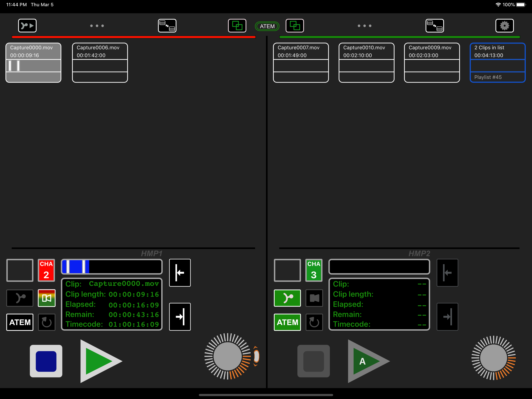The width and height of the screenshot is (532, 399).
Task: Select CHA 2 channel button
Action: 46,270
